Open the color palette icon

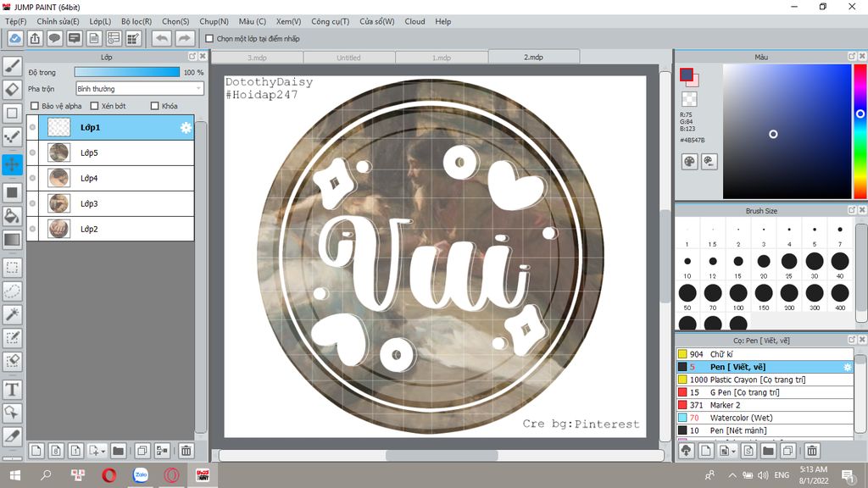point(689,162)
